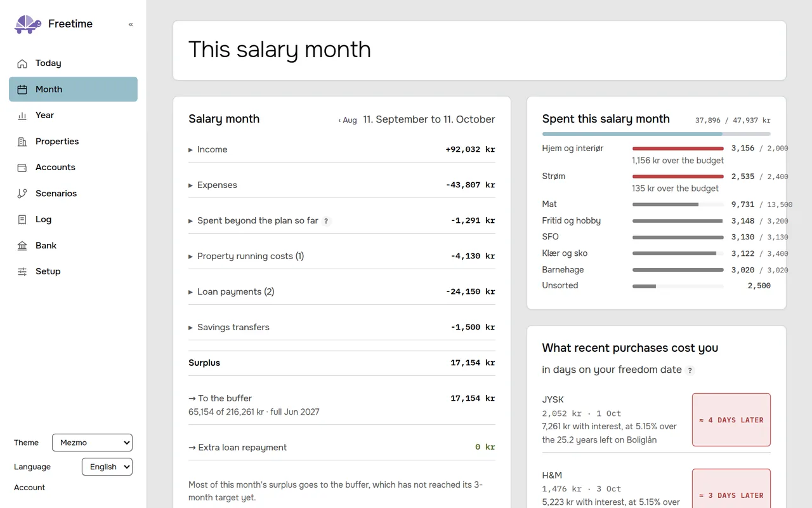Image resolution: width=812 pixels, height=508 pixels.
Task: Open the Accounts page
Action: 73,168
